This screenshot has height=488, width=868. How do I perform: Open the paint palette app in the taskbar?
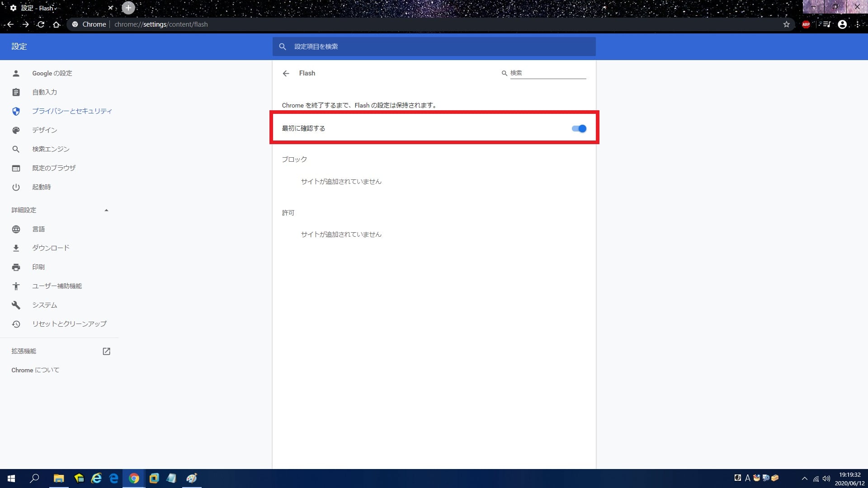coord(192,479)
